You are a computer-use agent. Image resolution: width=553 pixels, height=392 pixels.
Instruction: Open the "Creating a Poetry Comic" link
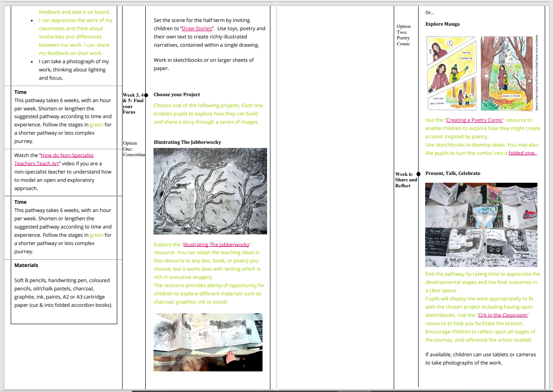pyautogui.click(x=474, y=120)
